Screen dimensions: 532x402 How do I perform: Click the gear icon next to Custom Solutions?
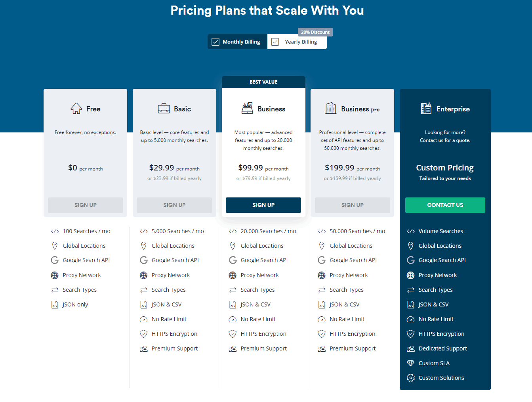click(x=410, y=378)
